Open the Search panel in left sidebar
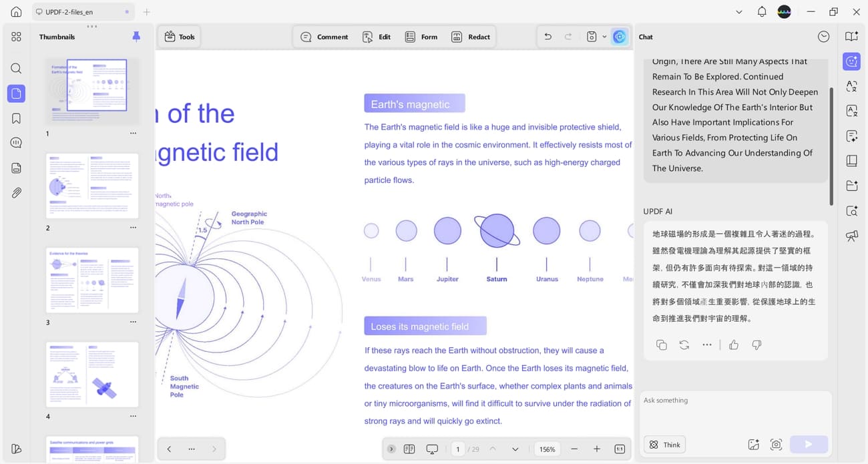Viewport: 868px width, 464px height. [x=16, y=68]
